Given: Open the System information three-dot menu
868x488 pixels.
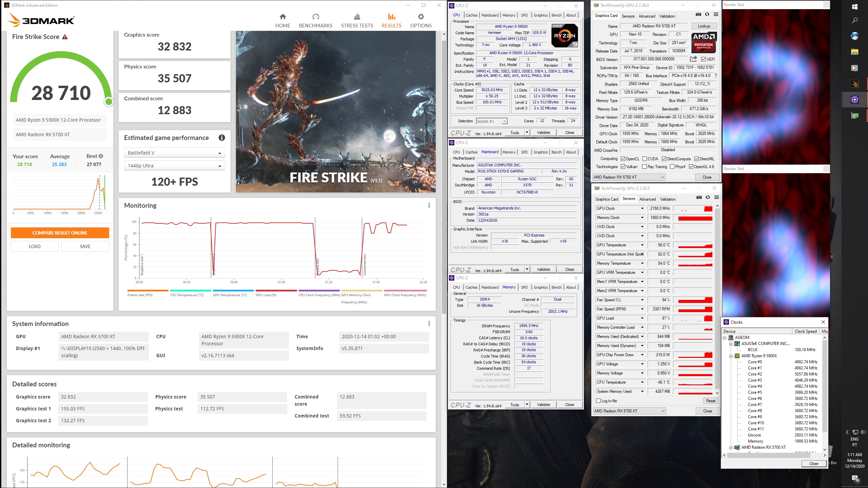Looking at the screenshot, I should point(429,324).
